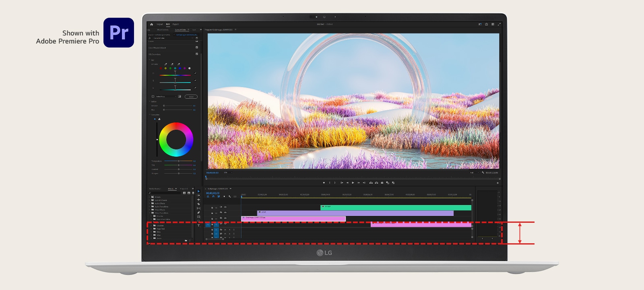
Task: Select the Ripple Edit tool
Action: (198, 200)
